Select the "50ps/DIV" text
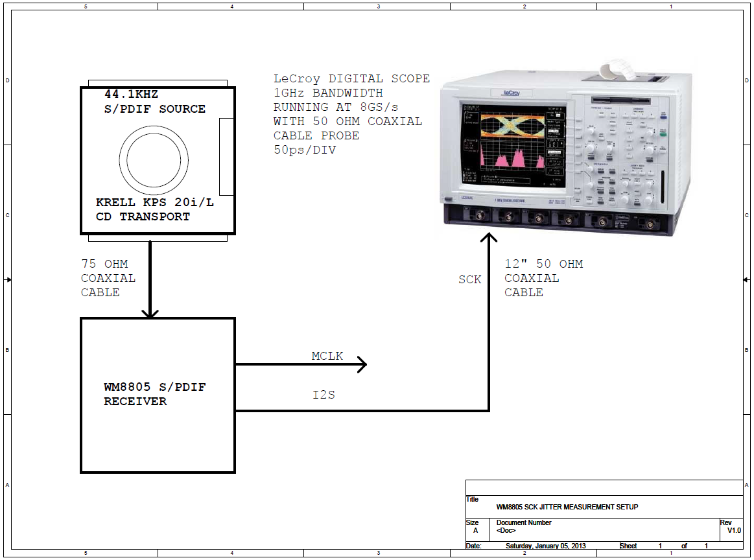 coord(305,150)
